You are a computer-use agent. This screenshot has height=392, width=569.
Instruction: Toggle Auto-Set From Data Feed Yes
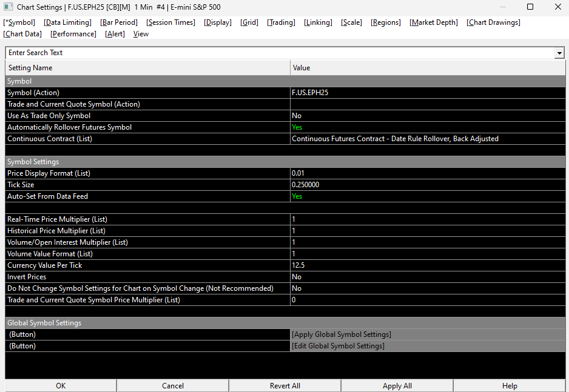[x=428, y=196]
